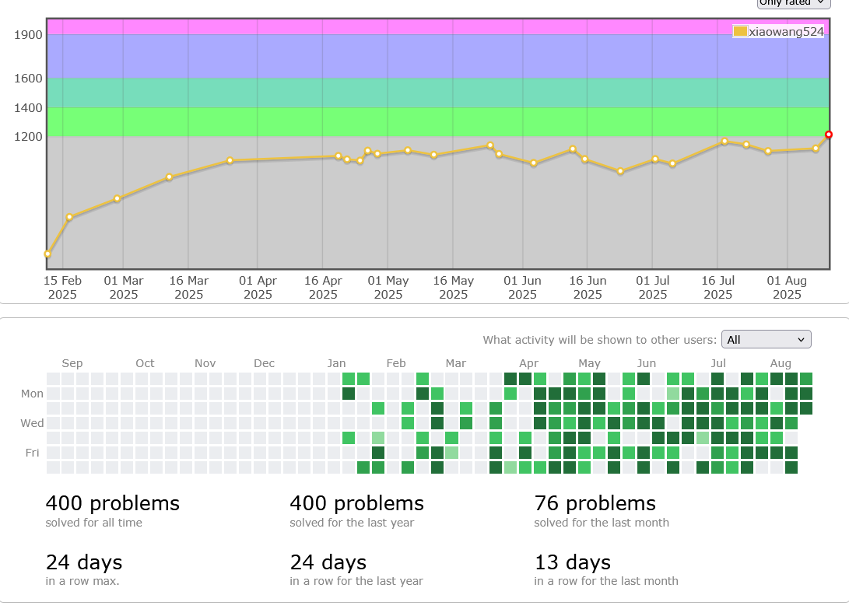Select the red final data point on rating line
849x616 pixels.
coord(829,135)
